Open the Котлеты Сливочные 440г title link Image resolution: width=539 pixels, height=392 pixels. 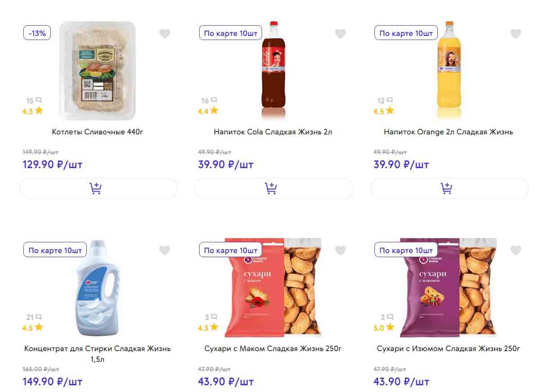(98, 132)
